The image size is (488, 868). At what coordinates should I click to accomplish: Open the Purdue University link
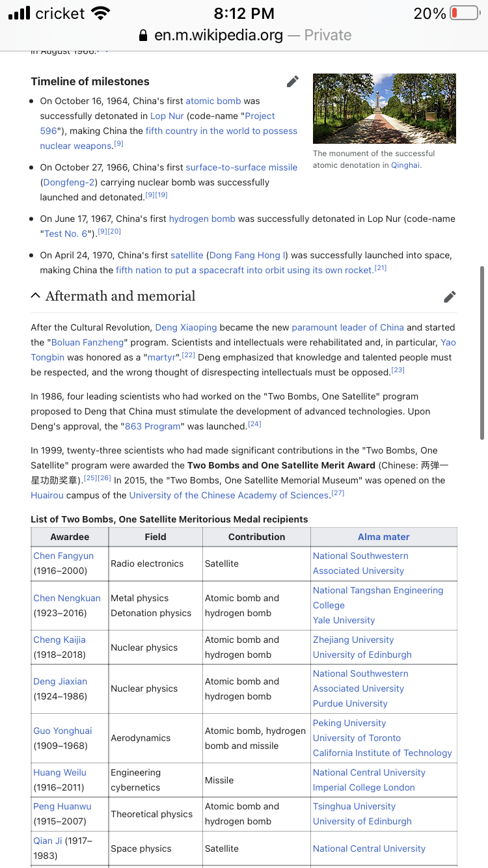point(350,703)
